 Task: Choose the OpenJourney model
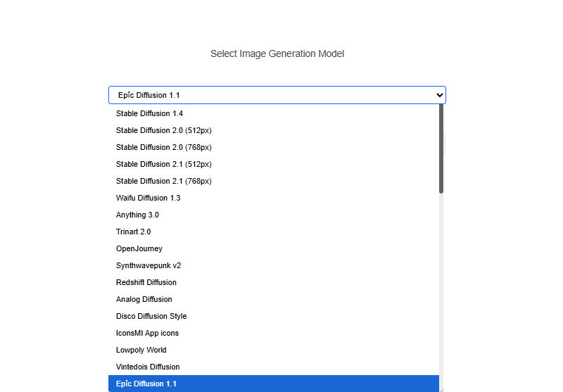tap(274, 248)
